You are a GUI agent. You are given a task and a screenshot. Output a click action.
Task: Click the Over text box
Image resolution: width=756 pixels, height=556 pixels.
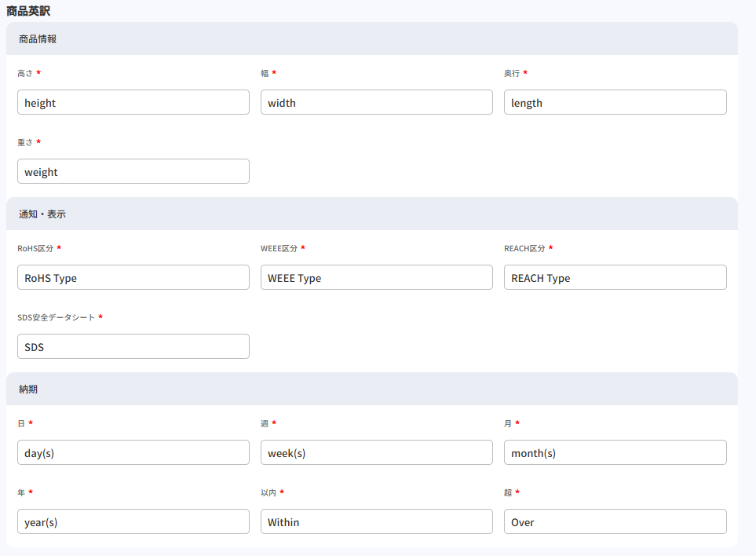pyautogui.click(x=615, y=521)
